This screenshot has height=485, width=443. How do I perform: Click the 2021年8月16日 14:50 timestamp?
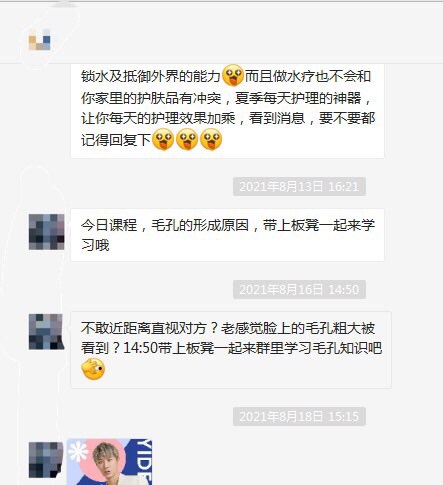point(299,289)
